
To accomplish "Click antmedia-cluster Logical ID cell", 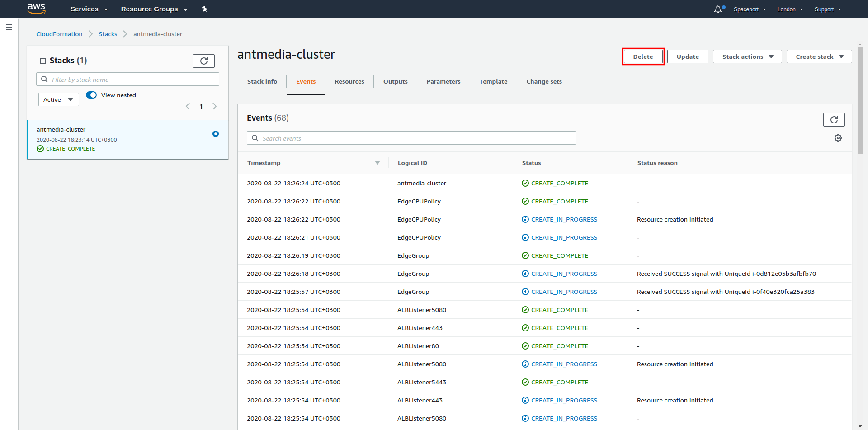I will click(x=422, y=183).
